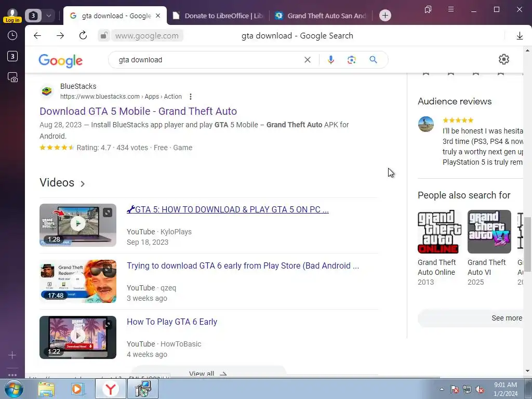Open File Explorer from taskbar

pos(46,389)
